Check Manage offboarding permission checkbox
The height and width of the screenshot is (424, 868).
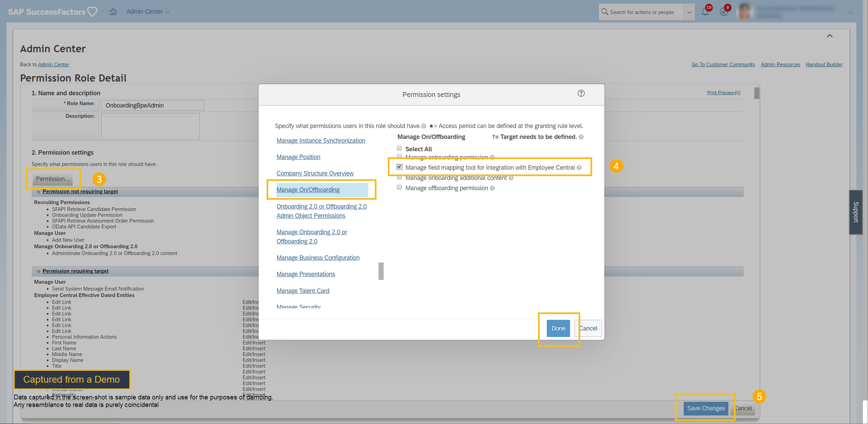pyautogui.click(x=399, y=187)
